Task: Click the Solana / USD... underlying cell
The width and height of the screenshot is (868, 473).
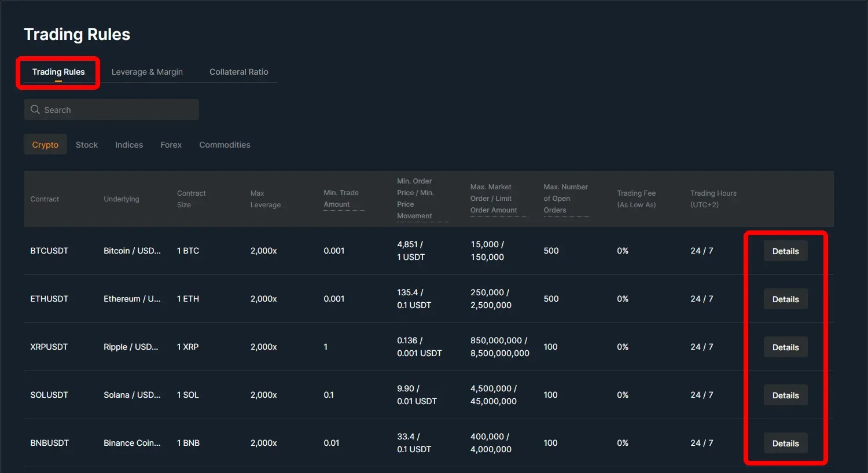Action: 132,395
